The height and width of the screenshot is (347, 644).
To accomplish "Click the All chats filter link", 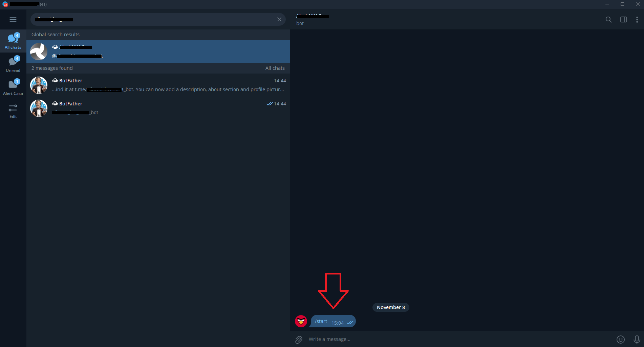I will 275,68.
